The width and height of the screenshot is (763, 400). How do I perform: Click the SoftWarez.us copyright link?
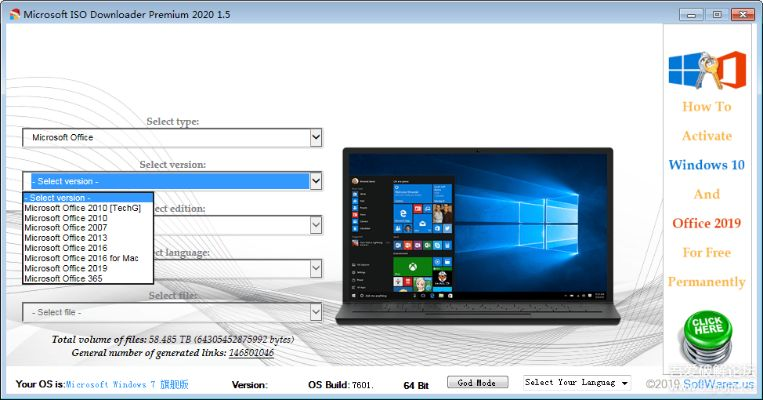[718, 384]
